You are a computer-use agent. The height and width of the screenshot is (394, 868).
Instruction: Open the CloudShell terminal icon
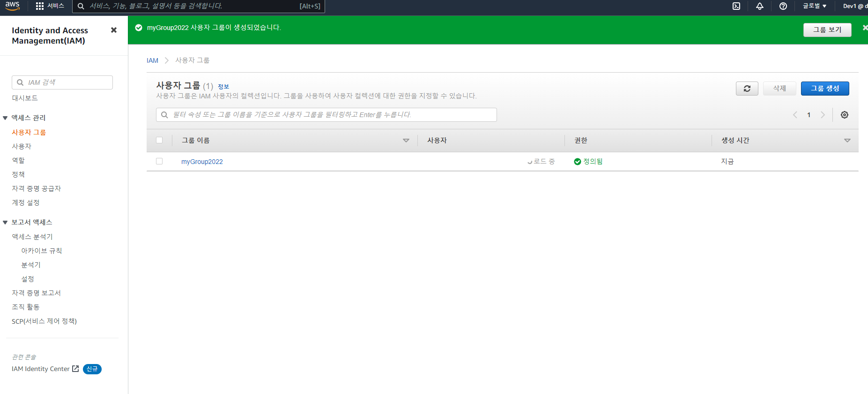click(736, 6)
